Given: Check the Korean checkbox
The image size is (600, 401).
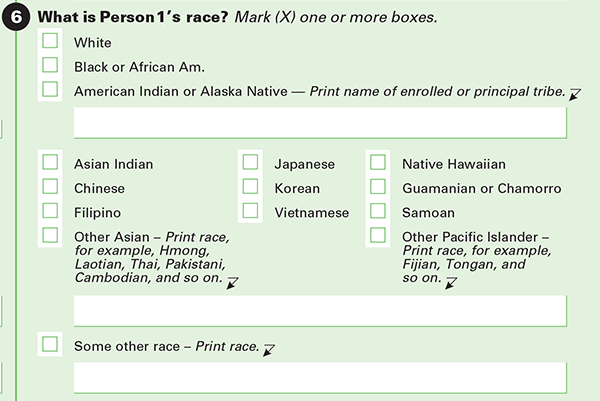Looking at the screenshot, I should click(251, 187).
